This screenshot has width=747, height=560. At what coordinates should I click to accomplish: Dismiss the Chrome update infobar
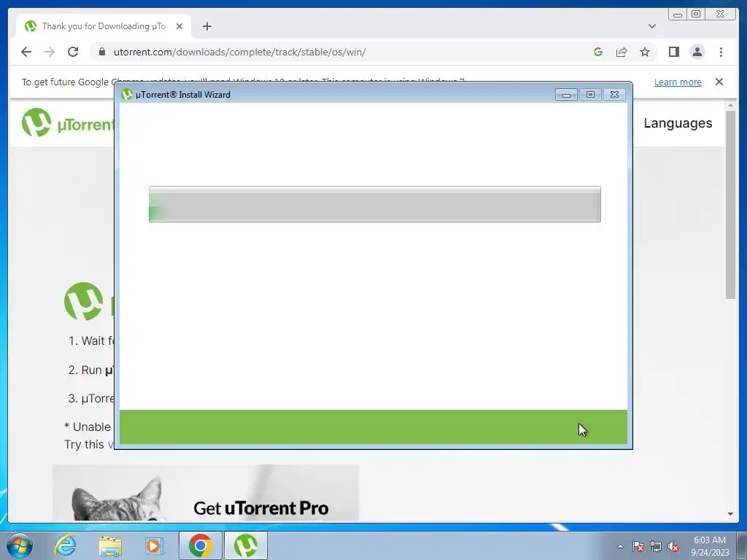(719, 82)
